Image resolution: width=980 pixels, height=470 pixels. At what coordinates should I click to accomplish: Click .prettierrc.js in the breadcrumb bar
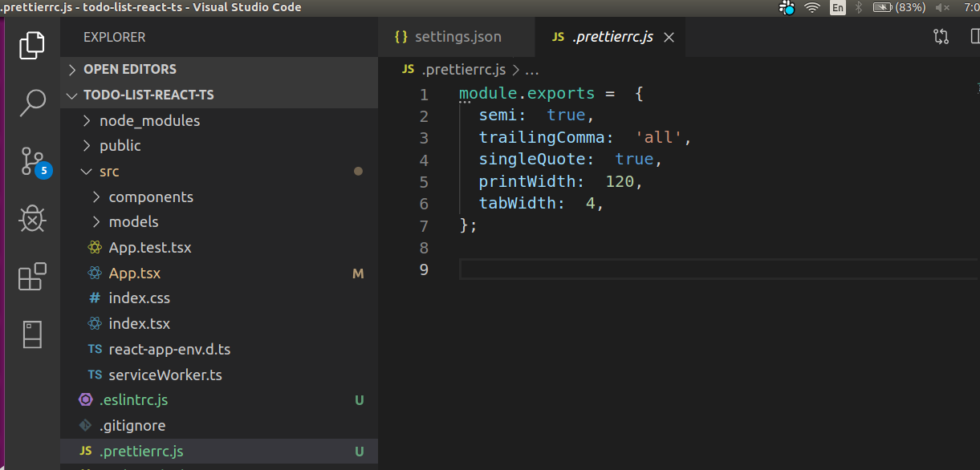tap(463, 69)
